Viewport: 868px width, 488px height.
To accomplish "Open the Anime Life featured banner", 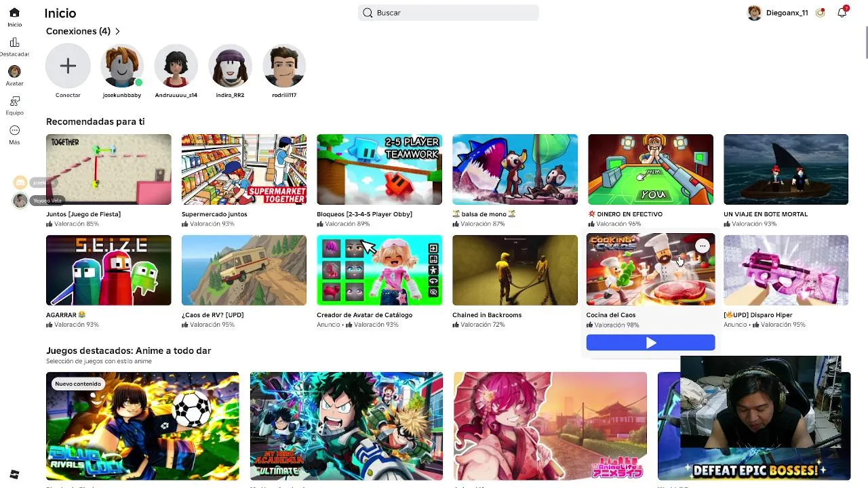I will coord(550,426).
